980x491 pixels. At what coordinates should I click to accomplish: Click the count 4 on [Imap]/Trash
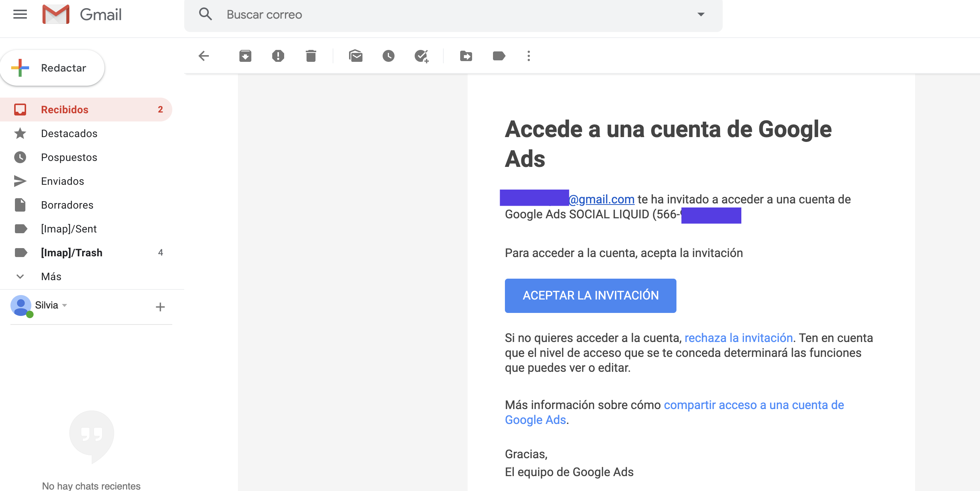161,253
